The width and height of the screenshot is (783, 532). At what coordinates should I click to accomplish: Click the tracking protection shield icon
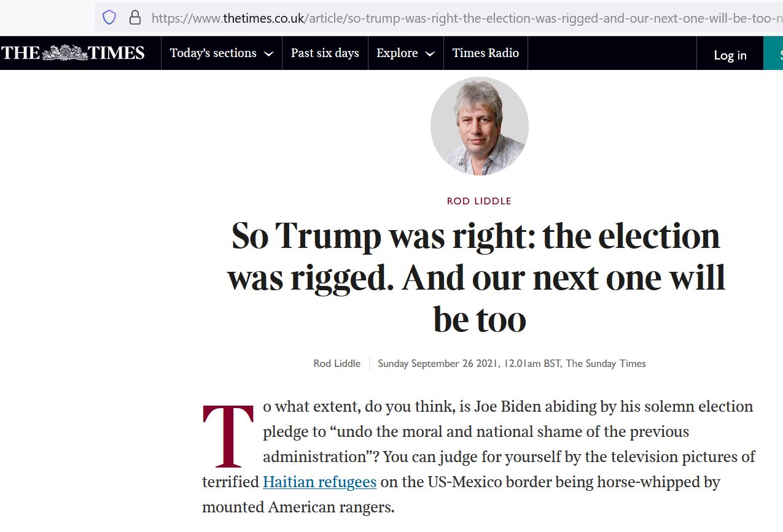[109, 18]
